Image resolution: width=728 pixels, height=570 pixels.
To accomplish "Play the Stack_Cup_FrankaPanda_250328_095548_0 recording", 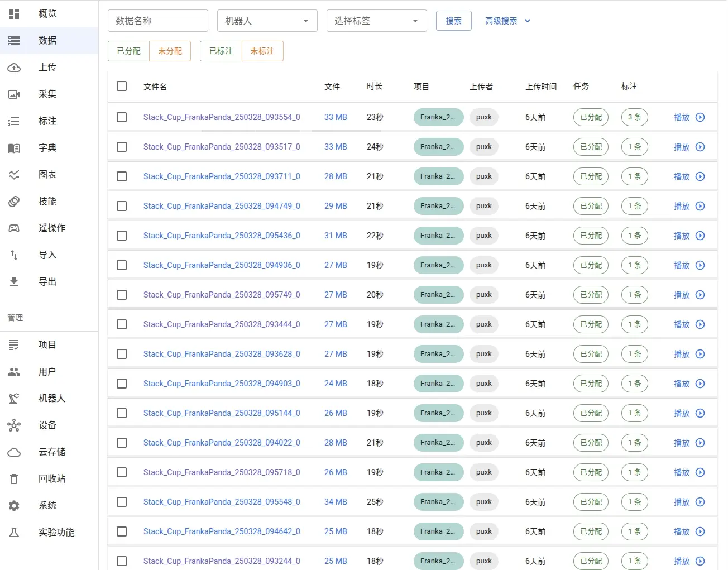I will click(x=689, y=502).
